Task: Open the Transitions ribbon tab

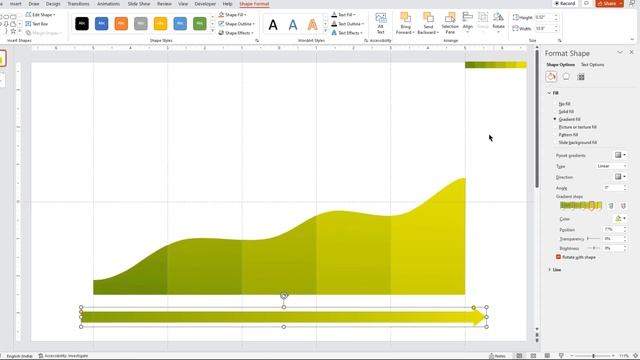Action: pyautogui.click(x=78, y=4)
